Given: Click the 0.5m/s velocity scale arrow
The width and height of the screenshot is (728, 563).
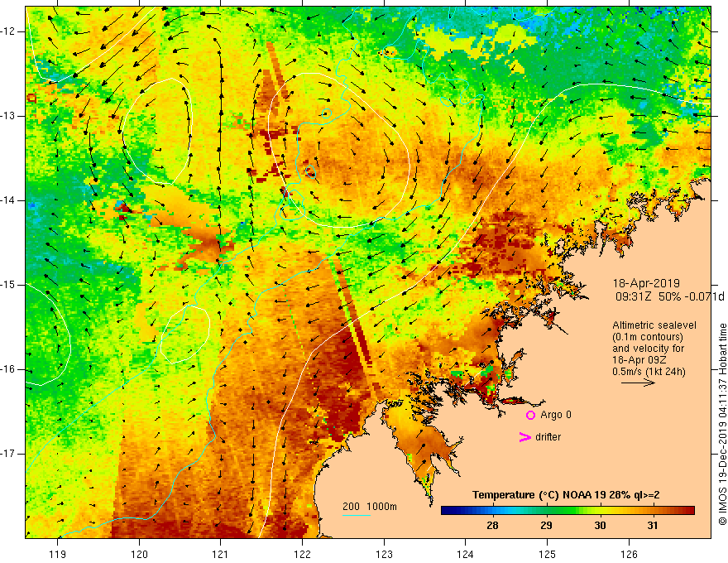Looking at the screenshot, I should pos(639,383).
